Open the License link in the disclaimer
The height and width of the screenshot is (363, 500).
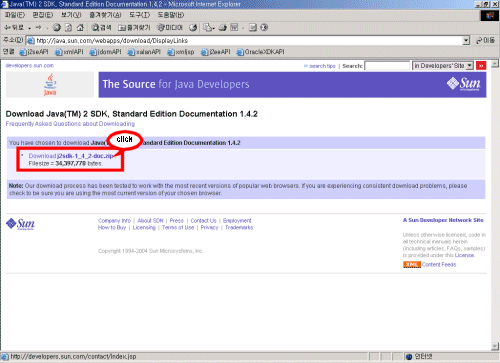point(464,255)
